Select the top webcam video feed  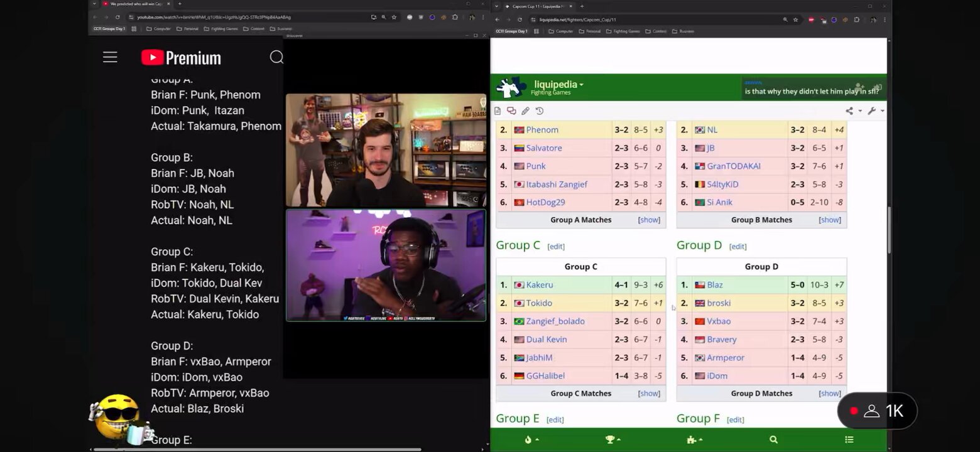click(x=386, y=151)
